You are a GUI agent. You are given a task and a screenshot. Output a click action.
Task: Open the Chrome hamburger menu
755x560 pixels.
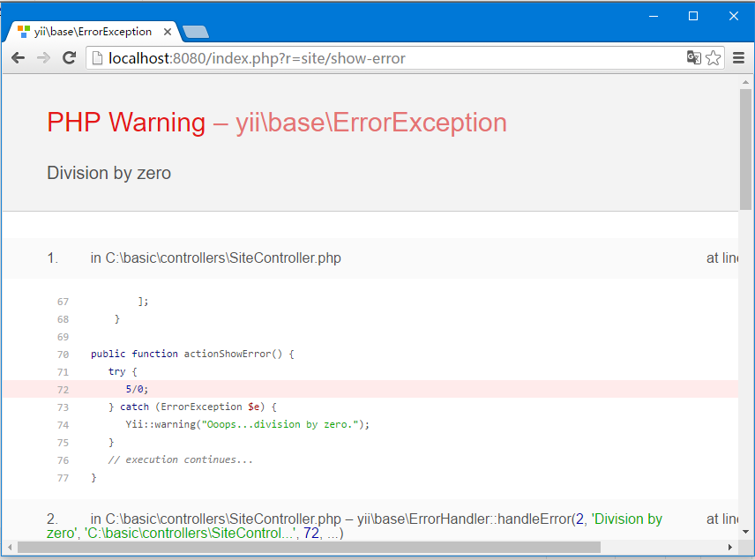[738, 58]
